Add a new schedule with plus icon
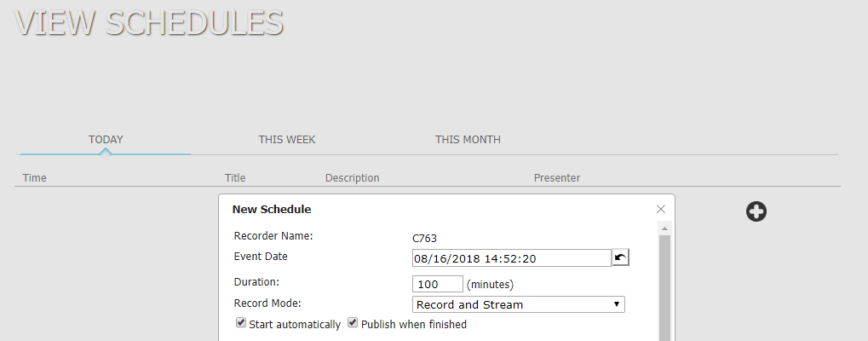Viewport: 868px width, 341px height. [756, 211]
